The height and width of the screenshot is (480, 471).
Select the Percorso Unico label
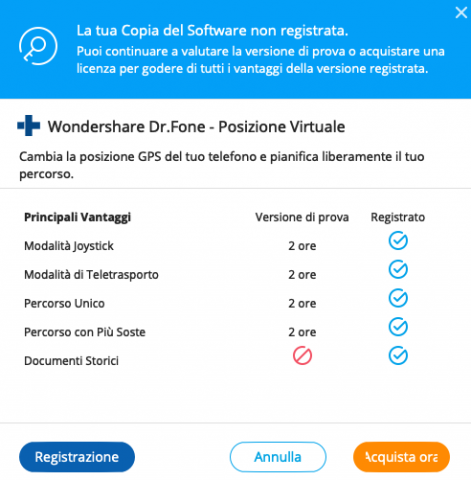tap(64, 304)
